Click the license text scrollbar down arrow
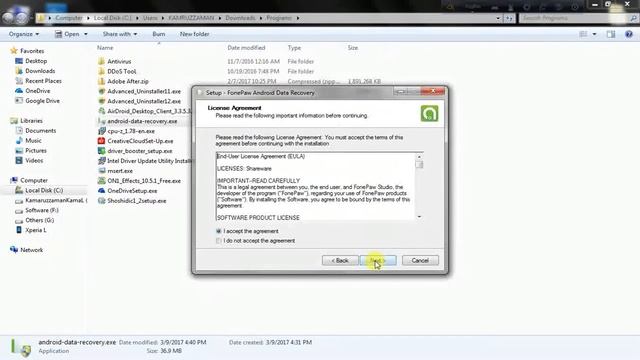This screenshot has width=640, height=360. [419, 217]
